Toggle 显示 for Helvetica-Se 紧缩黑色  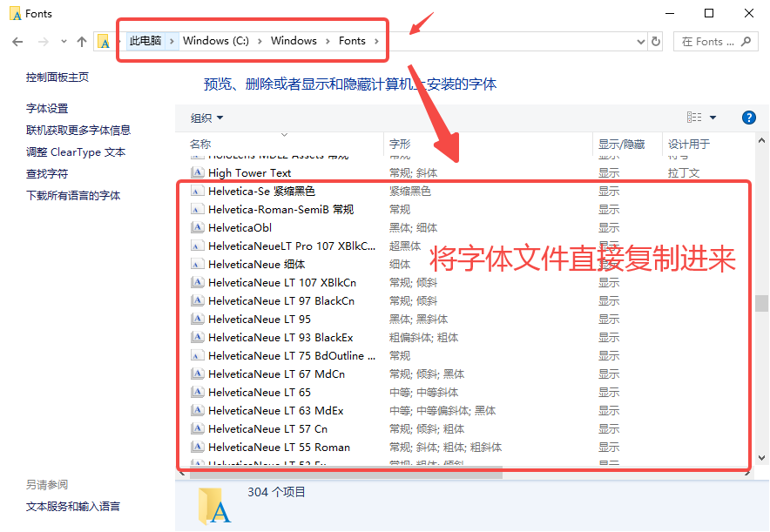(608, 191)
